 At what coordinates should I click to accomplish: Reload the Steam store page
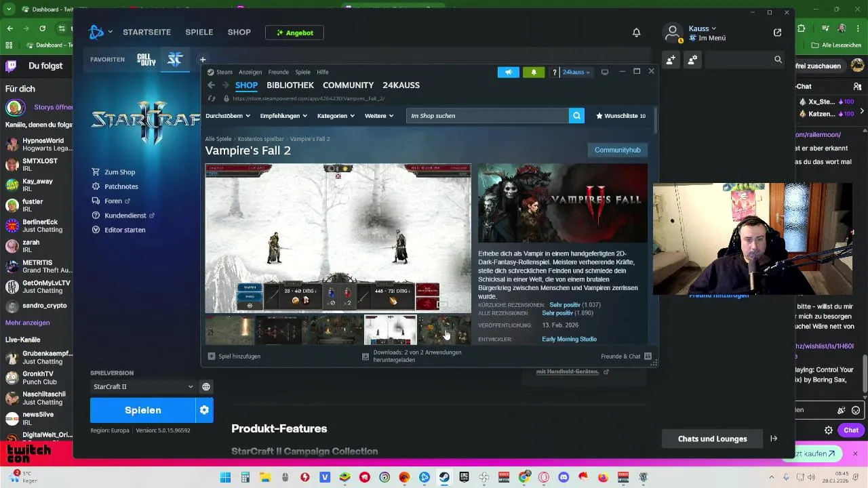[212, 98]
